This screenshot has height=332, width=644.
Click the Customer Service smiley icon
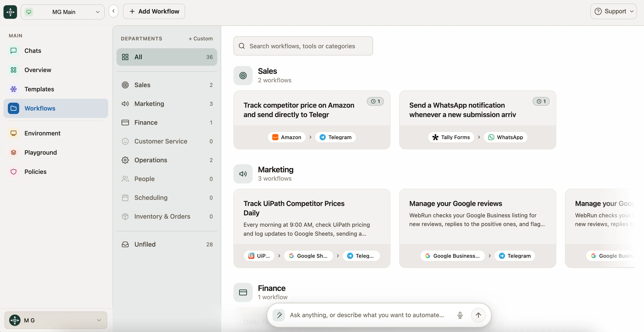tap(125, 141)
